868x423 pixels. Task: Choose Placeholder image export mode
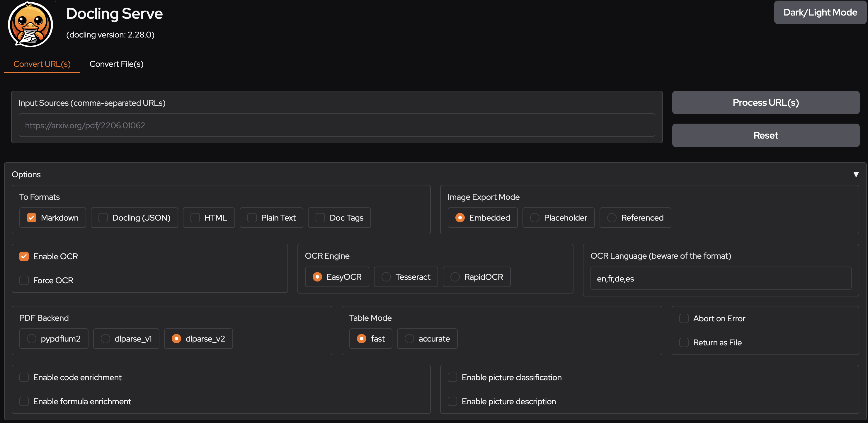tap(535, 218)
